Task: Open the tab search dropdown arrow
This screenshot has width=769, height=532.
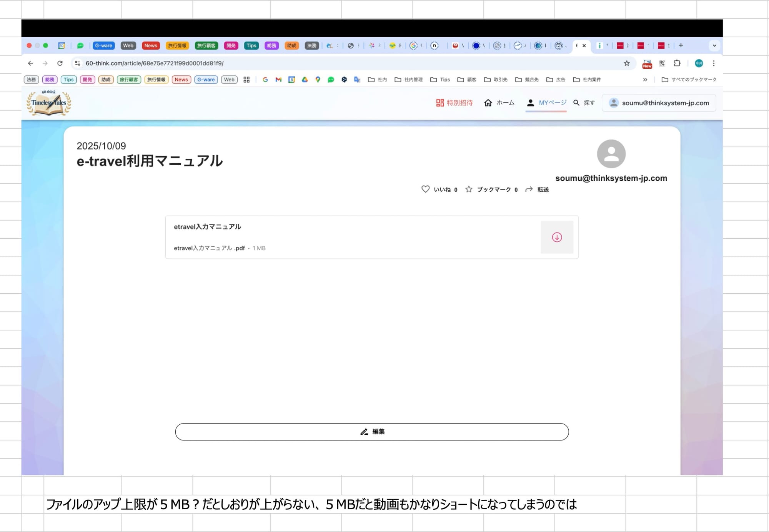Action: 714,45
